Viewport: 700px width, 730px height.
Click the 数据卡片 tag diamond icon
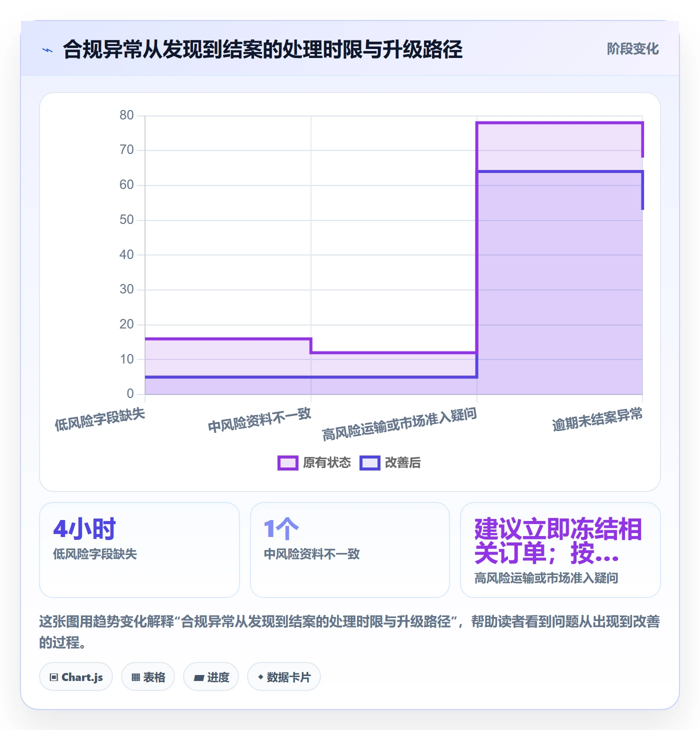[260, 677]
